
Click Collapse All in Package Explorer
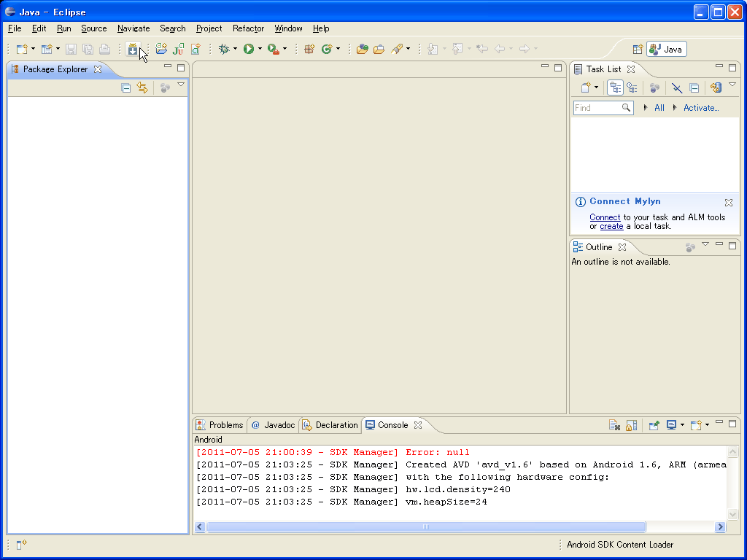click(125, 87)
